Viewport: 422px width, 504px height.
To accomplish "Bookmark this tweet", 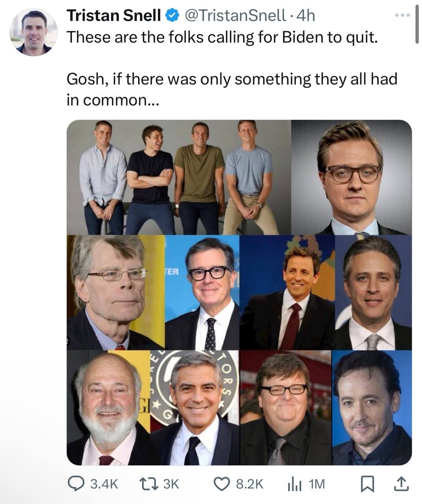I will [366, 484].
